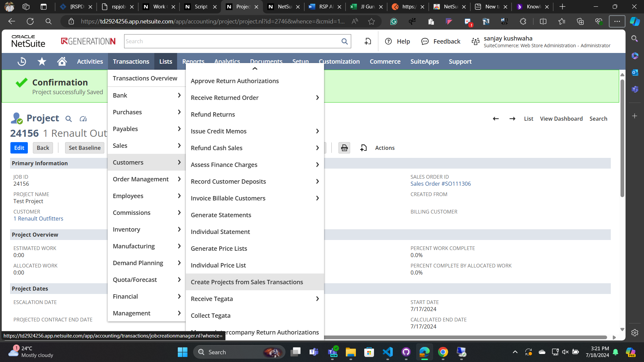Open Visual Studio Code from taskbar
The width and height of the screenshot is (644, 362).
(387, 352)
